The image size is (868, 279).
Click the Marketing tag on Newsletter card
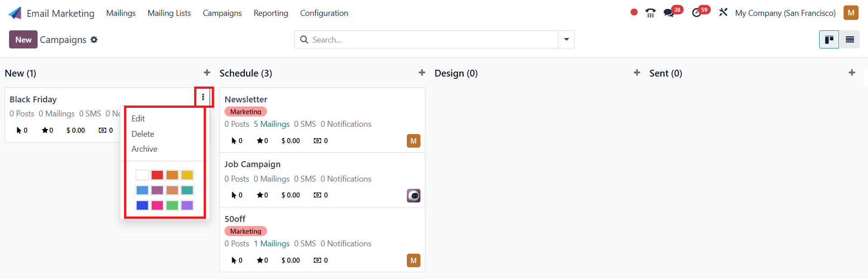[x=246, y=111]
